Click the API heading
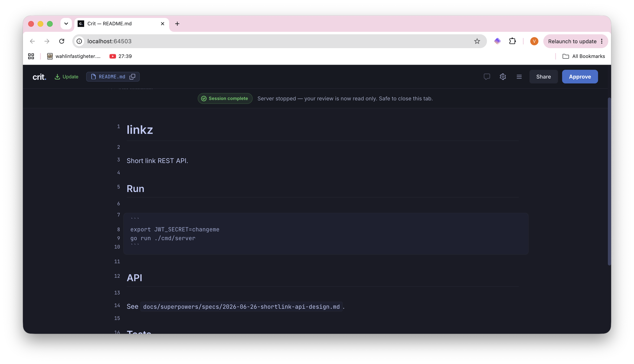 (x=134, y=278)
